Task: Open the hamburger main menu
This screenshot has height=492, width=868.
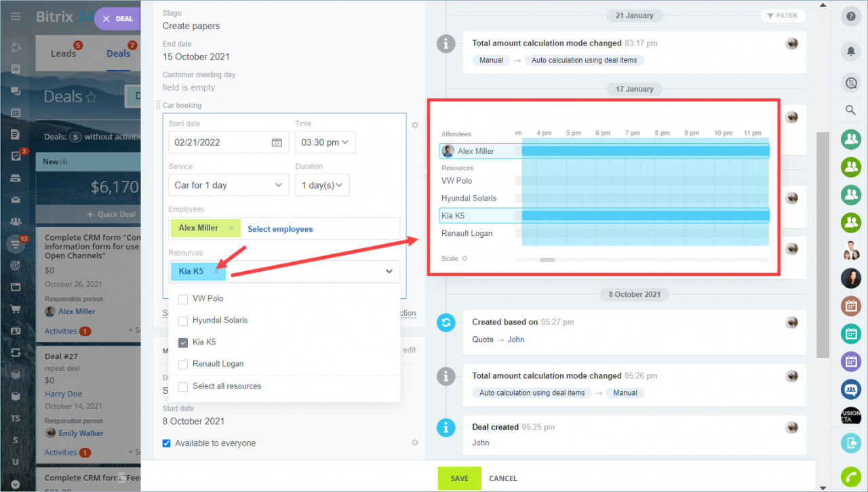Action: (16, 16)
